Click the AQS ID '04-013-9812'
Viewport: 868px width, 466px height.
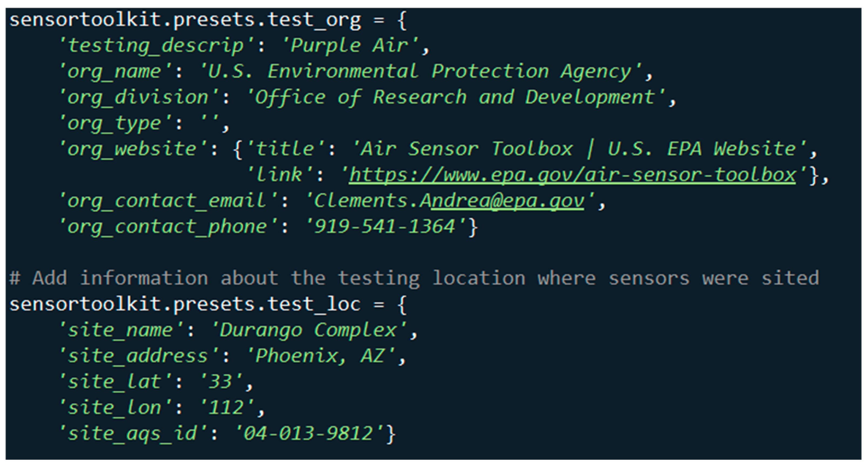click(x=308, y=434)
